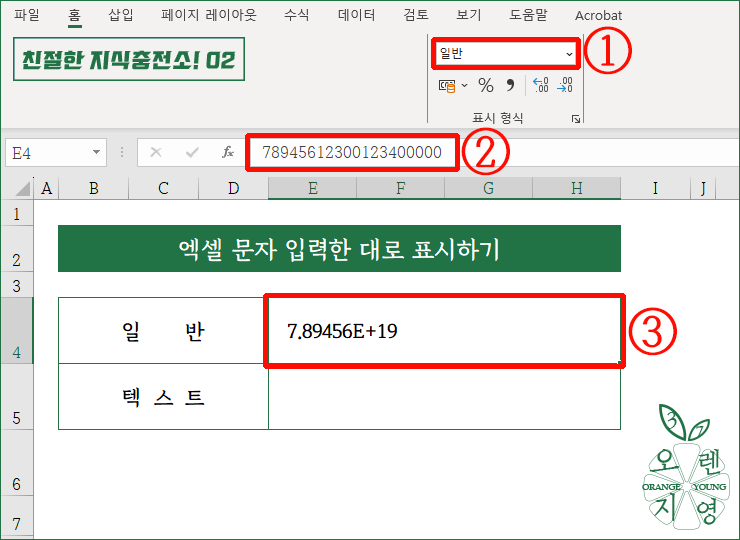
Task: Select row 6 header
Action: (x=17, y=463)
